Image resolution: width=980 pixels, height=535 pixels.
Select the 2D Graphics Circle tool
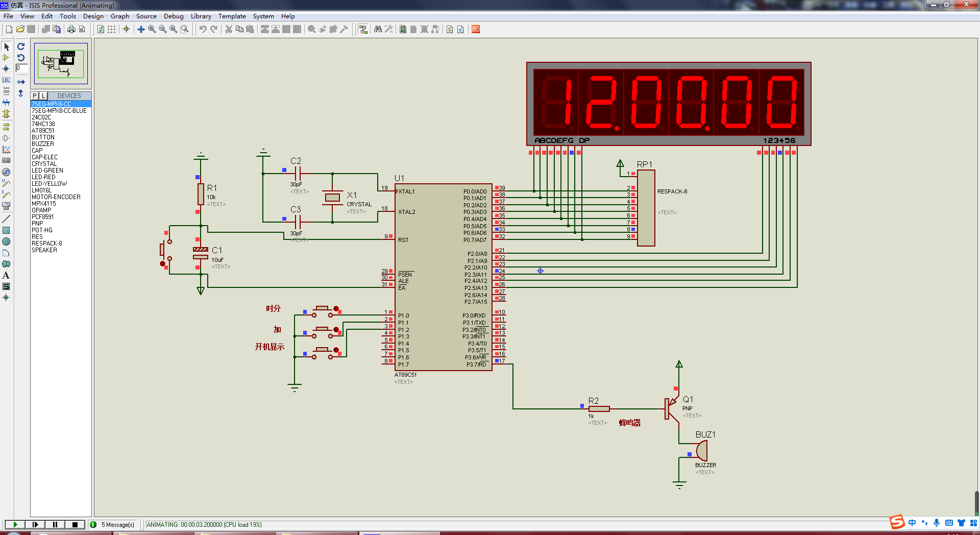click(6, 241)
